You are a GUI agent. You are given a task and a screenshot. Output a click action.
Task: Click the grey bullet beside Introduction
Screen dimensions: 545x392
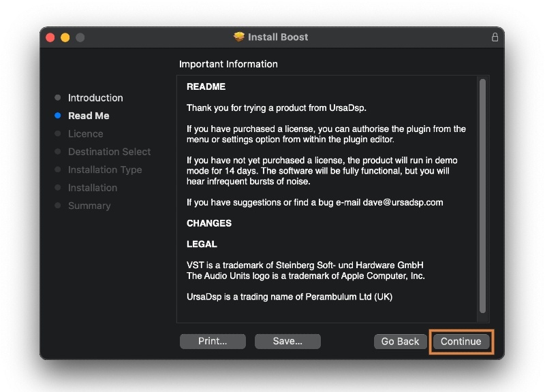(x=58, y=98)
